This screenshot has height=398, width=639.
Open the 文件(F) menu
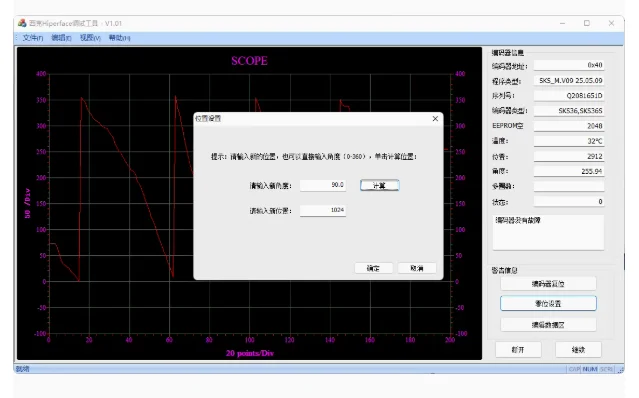[33, 38]
